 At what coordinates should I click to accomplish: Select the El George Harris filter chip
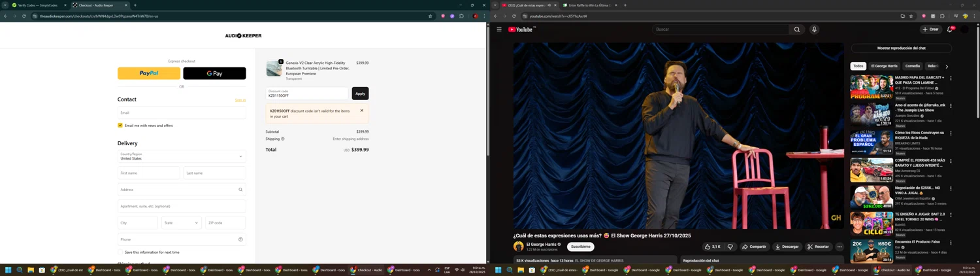884,66
